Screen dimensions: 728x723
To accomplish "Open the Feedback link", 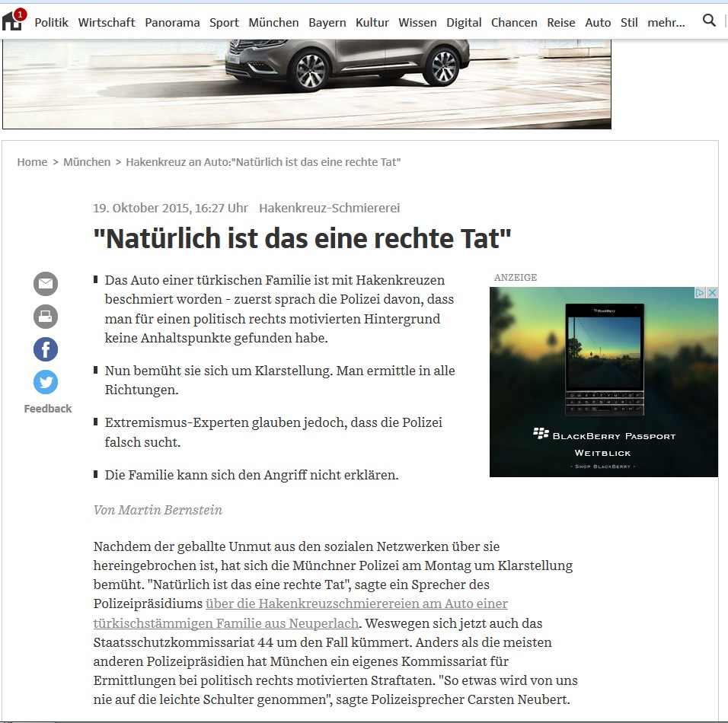I will pos(48,409).
